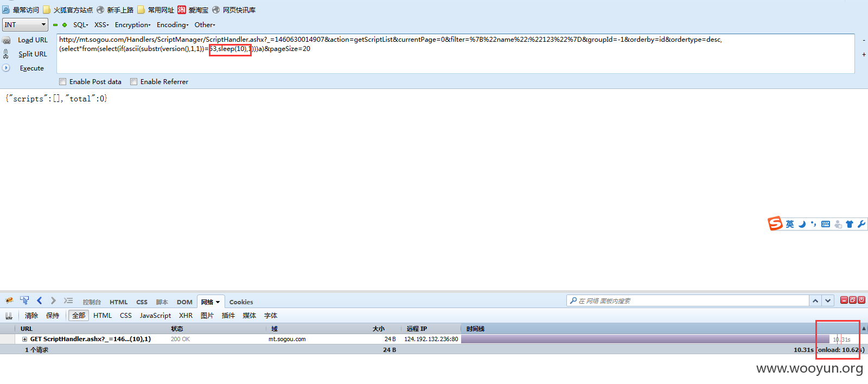Filter requests by 图片 images
The image size is (868, 384).
click(207, 316)
